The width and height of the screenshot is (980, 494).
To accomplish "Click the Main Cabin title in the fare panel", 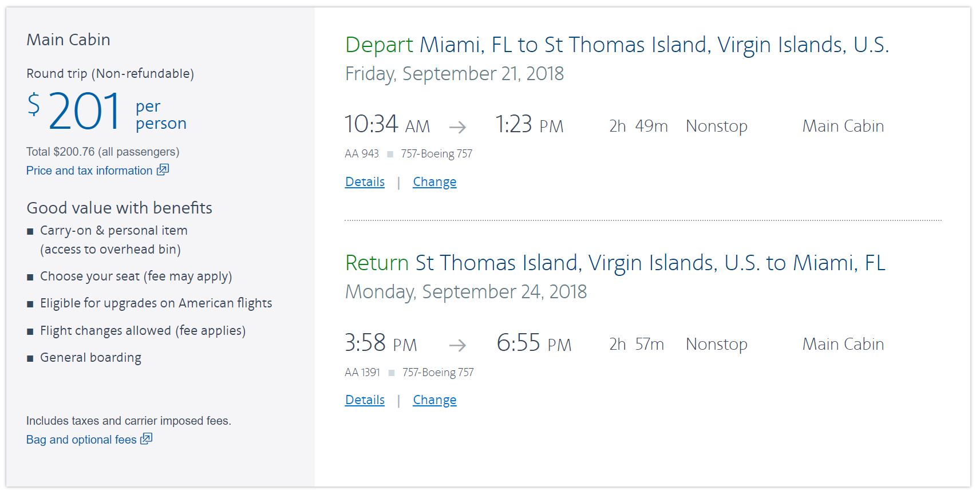I will tap(68, 39).
